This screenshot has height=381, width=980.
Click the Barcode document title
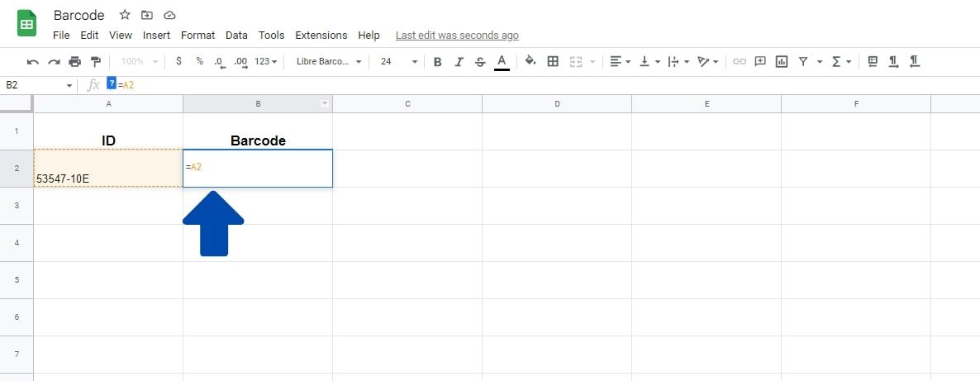click(78, 15)
